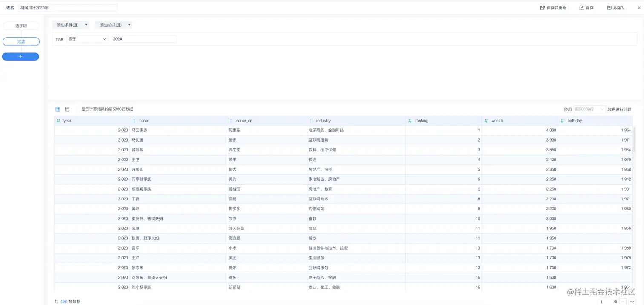This screenshot has width=644, height=305.
Task: Click the T type icon of industry column
Action: coord(311,121)
